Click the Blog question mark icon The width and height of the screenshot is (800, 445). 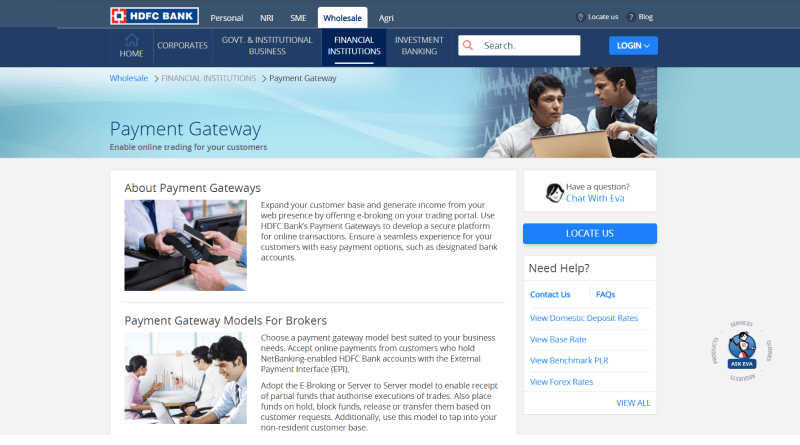point(631,17)
